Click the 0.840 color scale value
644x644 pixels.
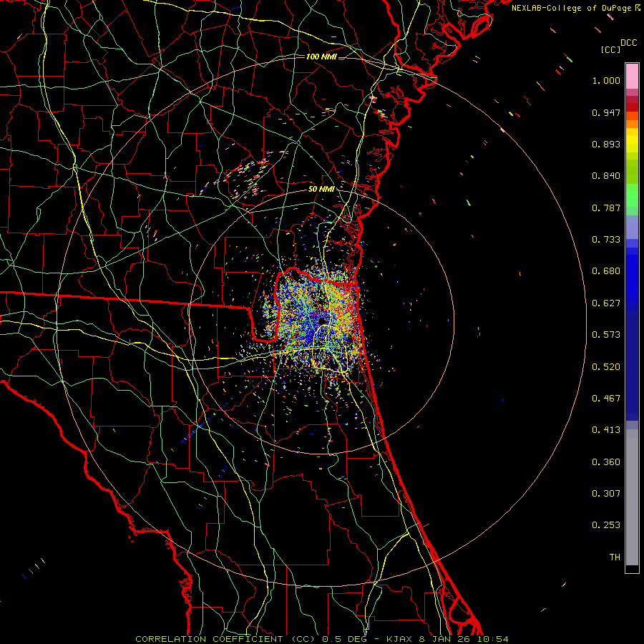pos(606,176)
